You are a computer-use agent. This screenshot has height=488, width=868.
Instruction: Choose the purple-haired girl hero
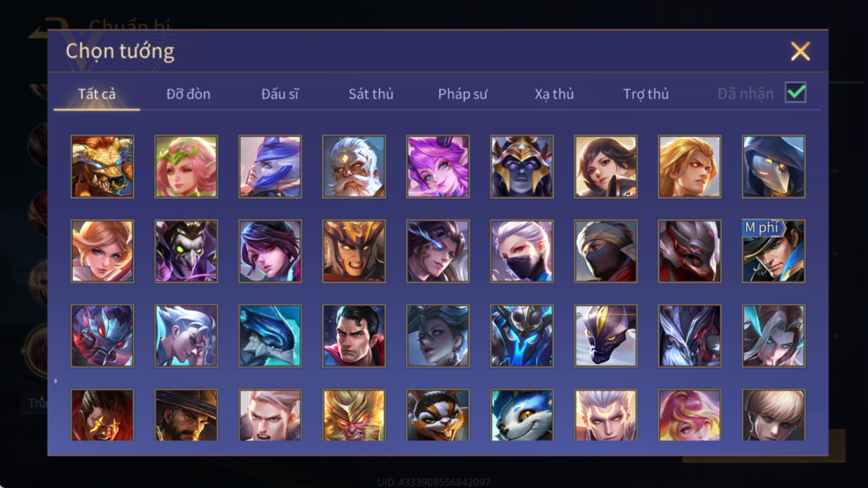[x=438, y=167]
